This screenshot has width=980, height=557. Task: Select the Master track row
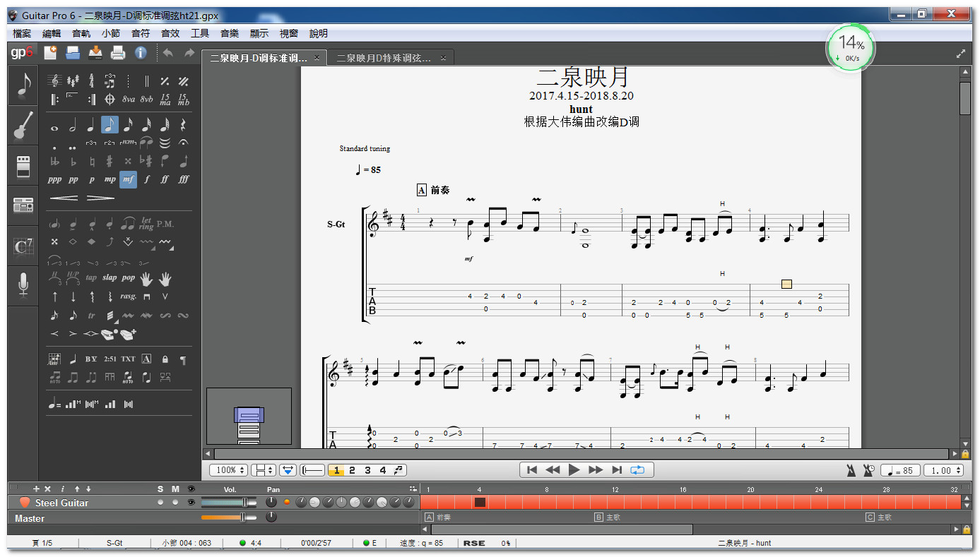pos(213,517)
